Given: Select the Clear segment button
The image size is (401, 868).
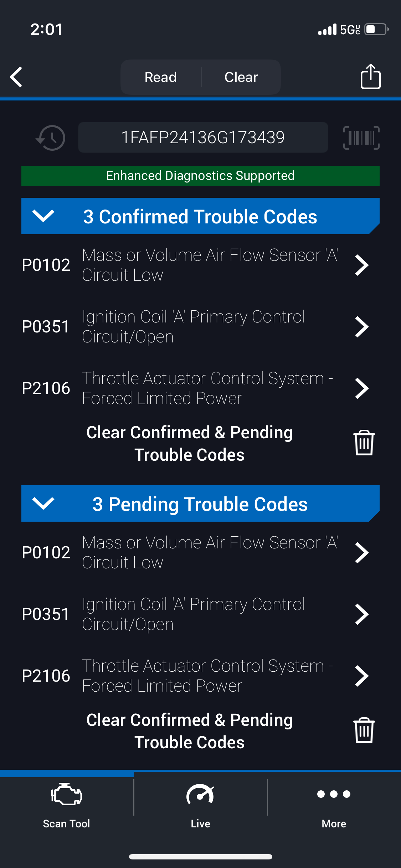Looking at the screenshot, I should pos(241,77).
